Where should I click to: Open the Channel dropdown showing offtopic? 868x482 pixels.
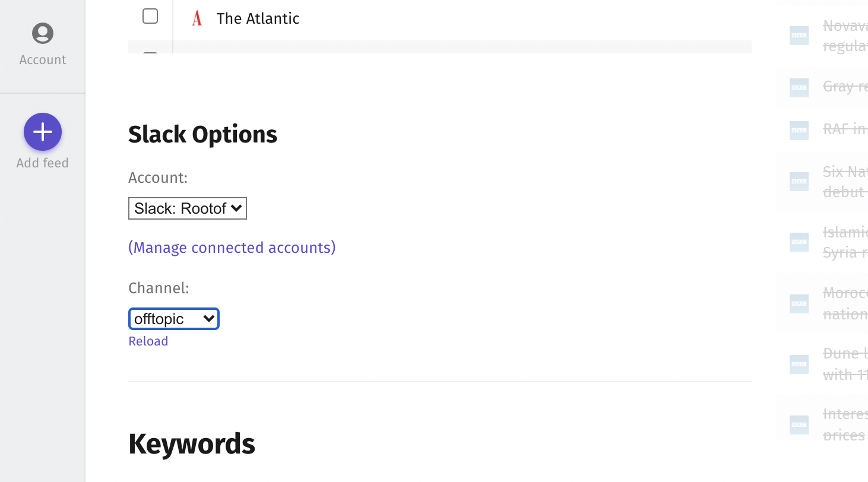173,319
